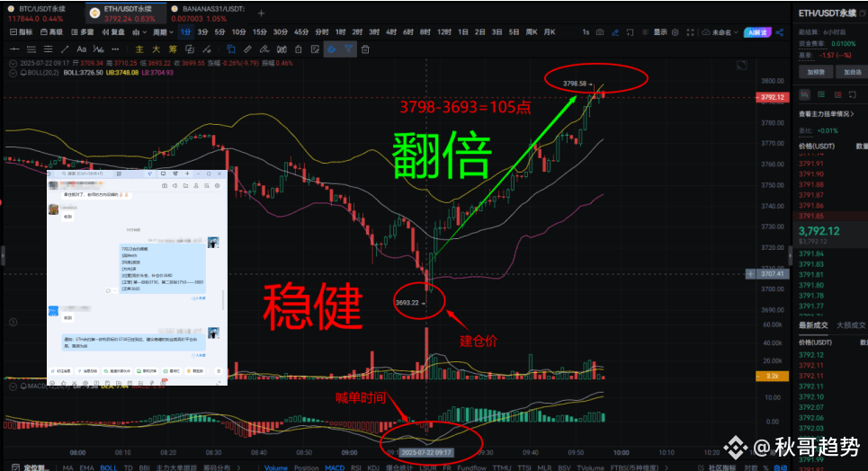
Task: Click the 加自选 button
Action: pyautogui.click(x=852, y=73)
